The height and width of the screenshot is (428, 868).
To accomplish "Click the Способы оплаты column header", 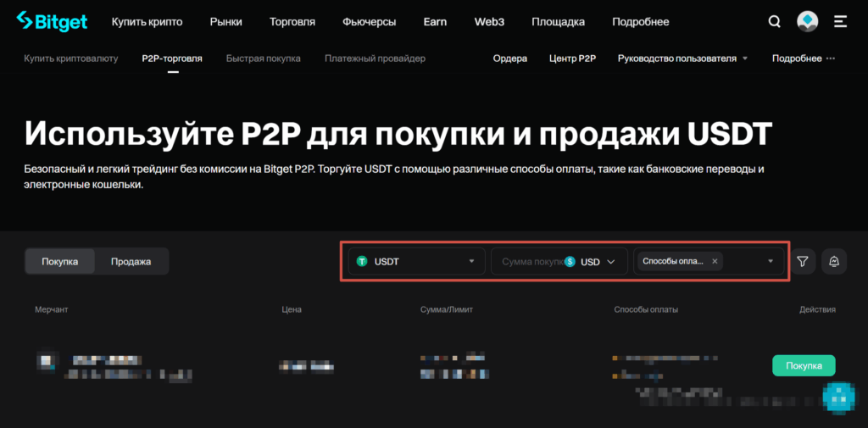I will 646,309.
